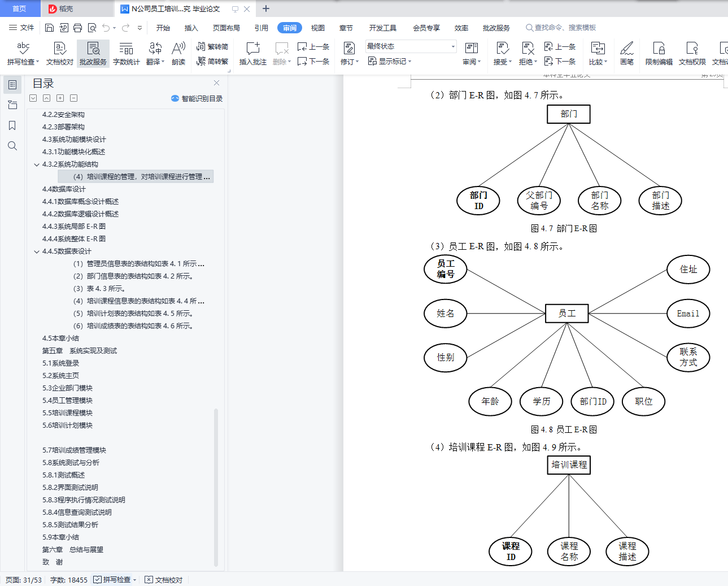Open 文档权限 document permission tool
728x586 pixels.
pyautogui.click(x=692, y=54)
